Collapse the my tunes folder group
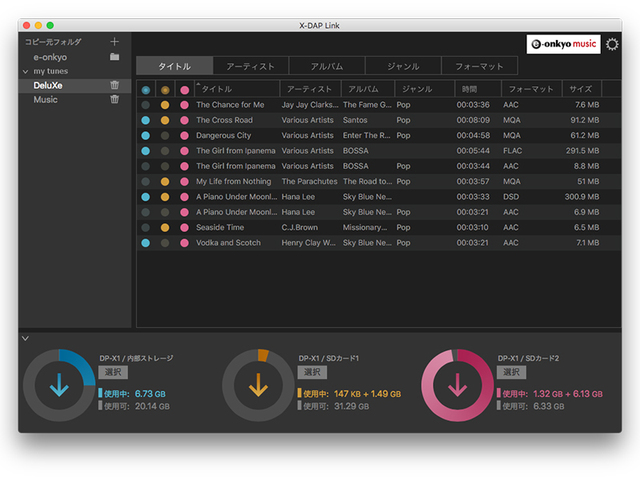 pyautogui.click(x=25, y=72)
